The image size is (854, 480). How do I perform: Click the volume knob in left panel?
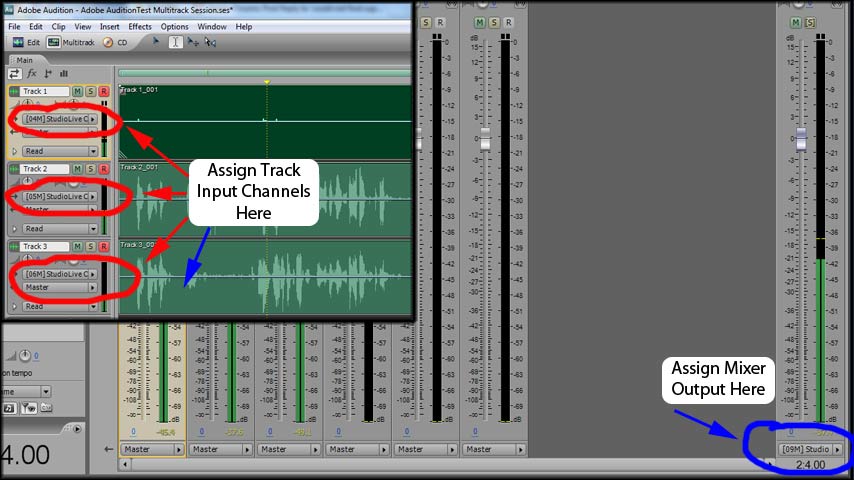pyautogui.click(x=25, y=356)
